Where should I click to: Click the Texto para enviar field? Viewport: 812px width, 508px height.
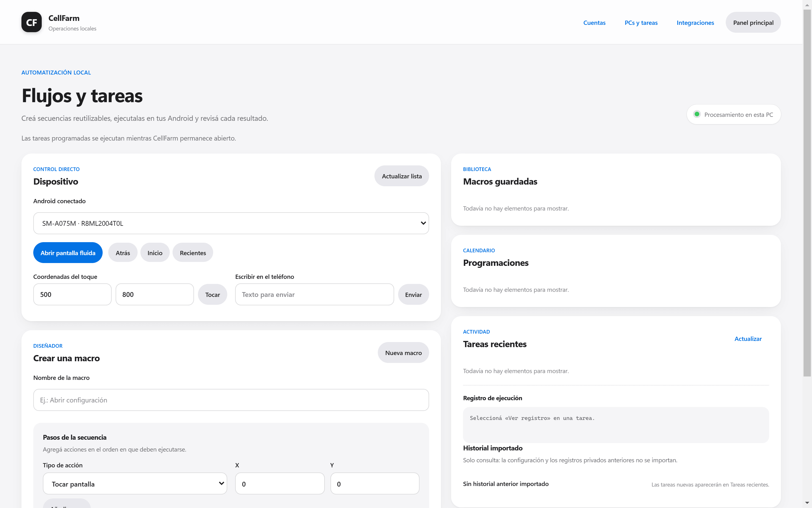[314, 294]
